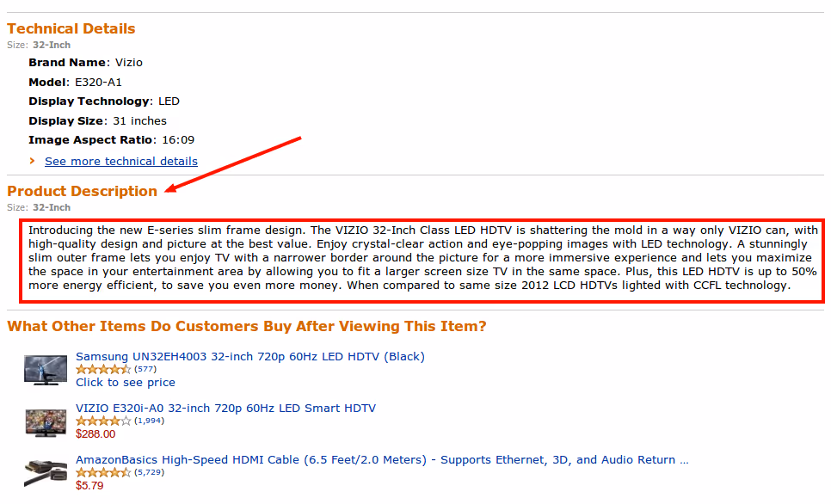Select the $288.00 price of the VIZIO TV
Viewport: 831px width, 504px height.
pyautogui.click(x=95, y=433)
